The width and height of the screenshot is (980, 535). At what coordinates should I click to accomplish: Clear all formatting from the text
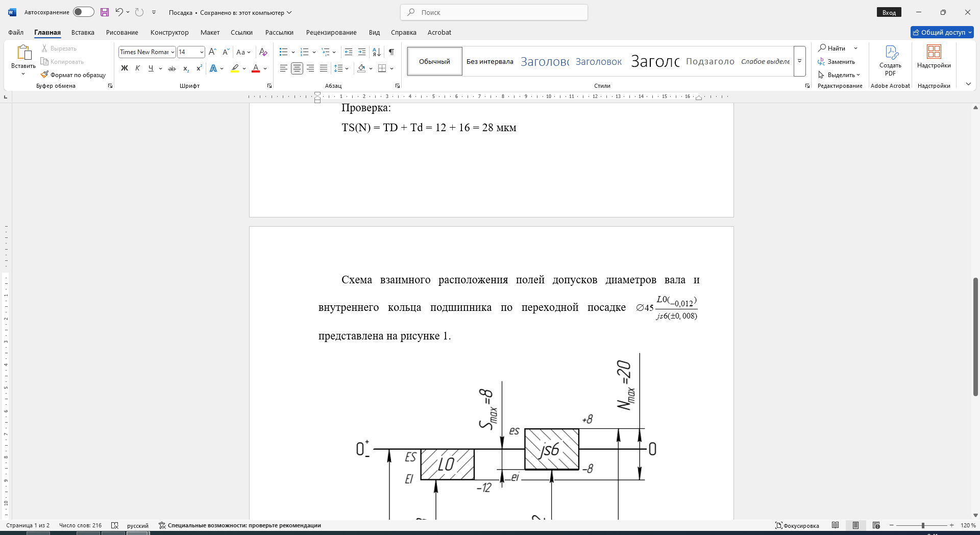(x=263, y=52)
